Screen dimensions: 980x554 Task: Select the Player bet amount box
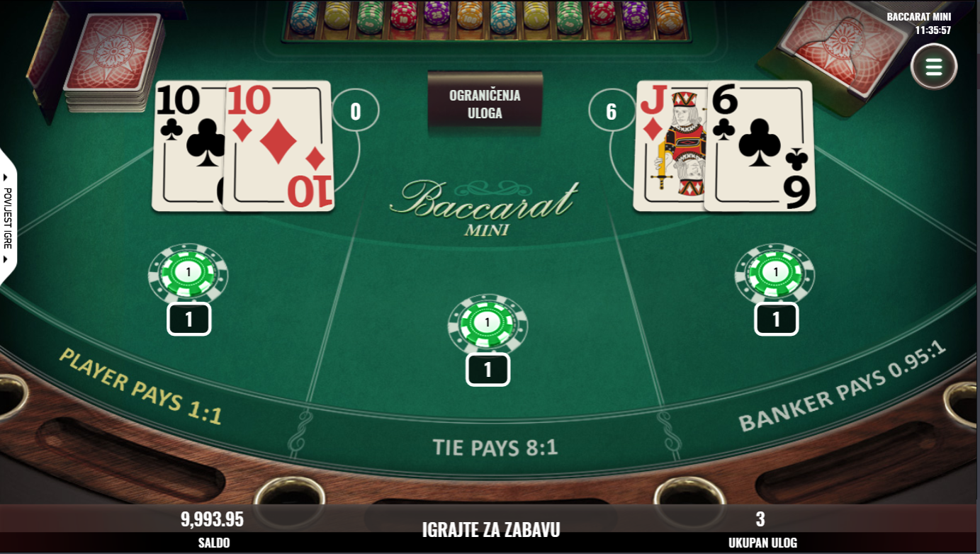189,320
